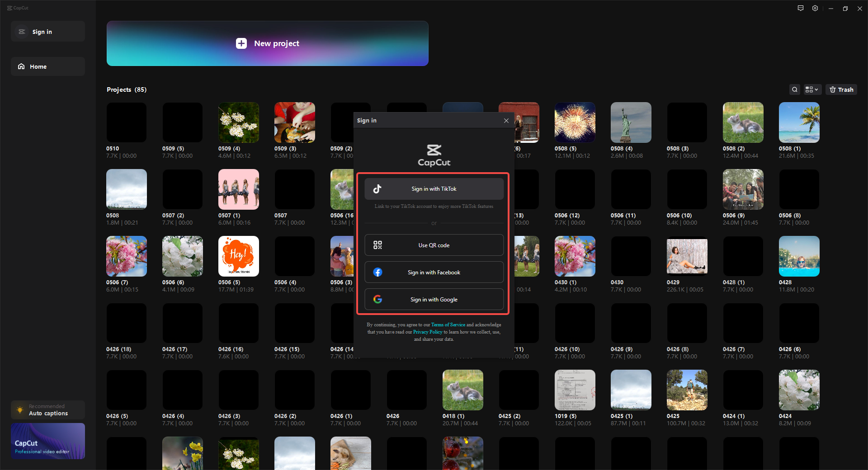Viewport: 868px width, 470px height.
Task: Click the TikTok logo icon
Action: pyautogui.click(x=377, y=189)
